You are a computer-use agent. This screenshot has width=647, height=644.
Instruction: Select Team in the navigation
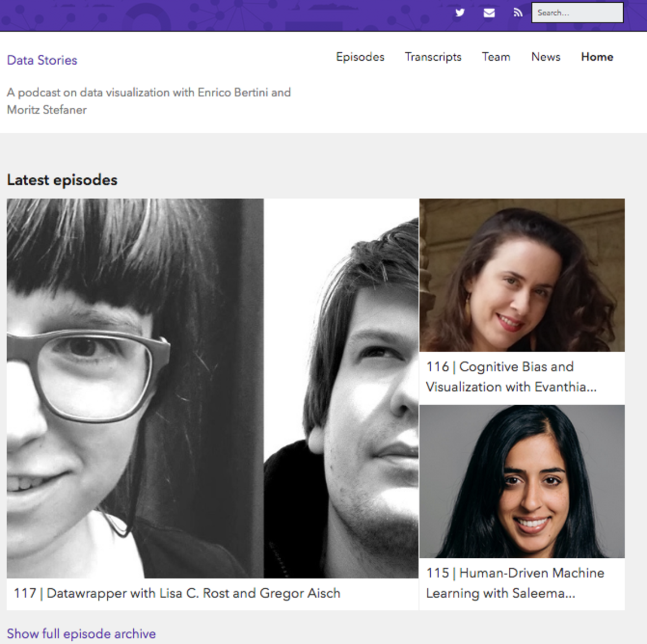[496, 57]
